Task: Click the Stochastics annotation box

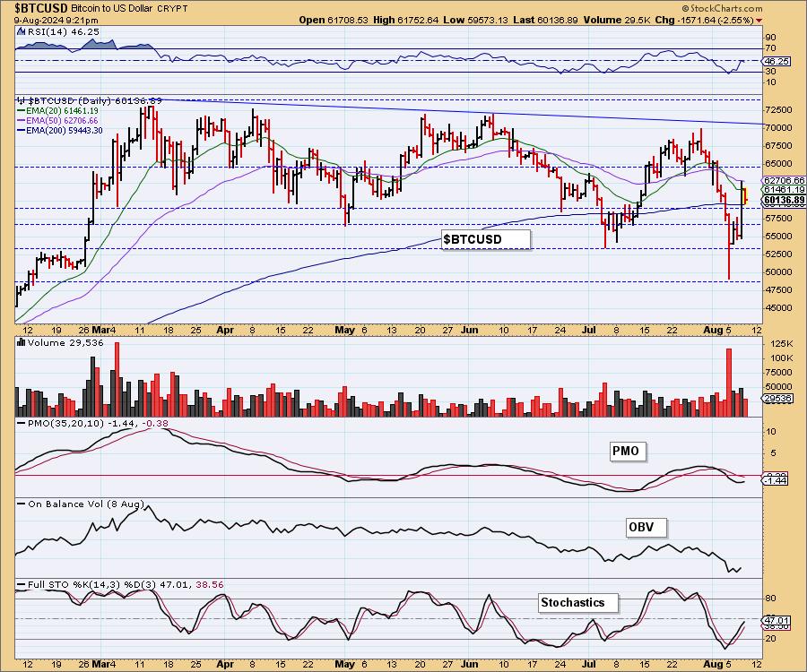Action: point(578,603)
